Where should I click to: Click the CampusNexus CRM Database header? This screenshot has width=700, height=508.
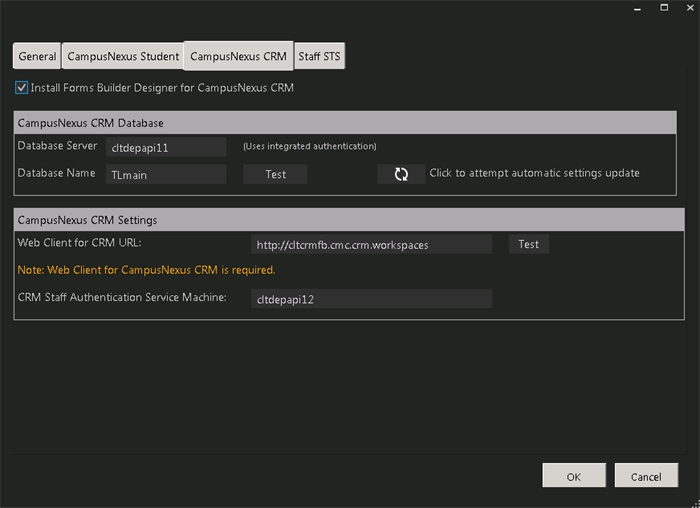coord(345,123)
